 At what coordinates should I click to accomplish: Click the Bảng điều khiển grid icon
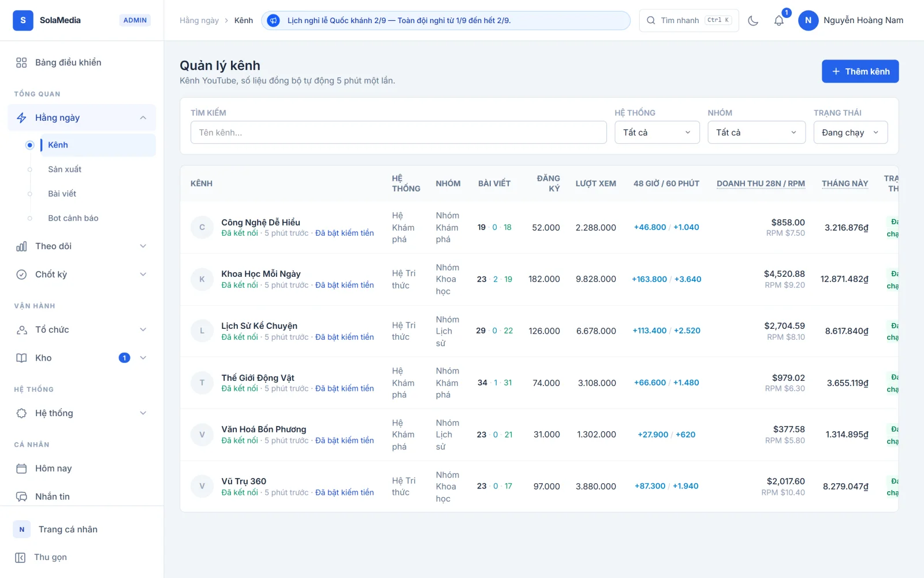point(21,62)
